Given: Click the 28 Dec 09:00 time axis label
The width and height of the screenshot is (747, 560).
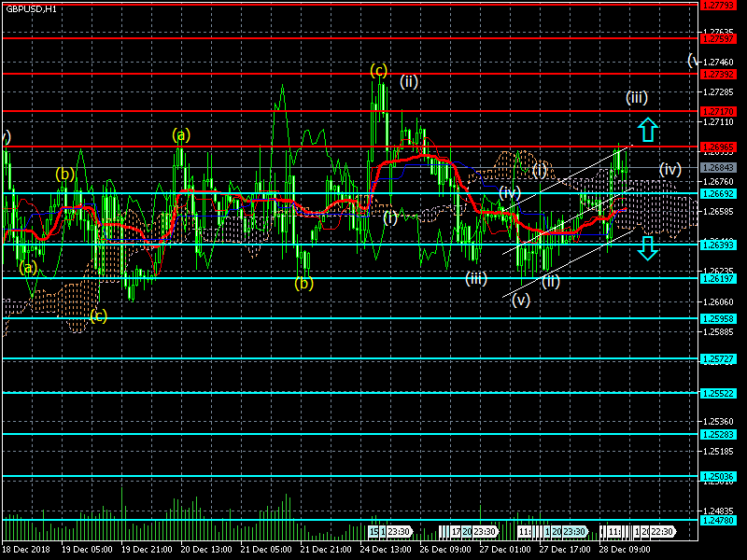Looking at the screenshot, I should [x=627, y=550].
